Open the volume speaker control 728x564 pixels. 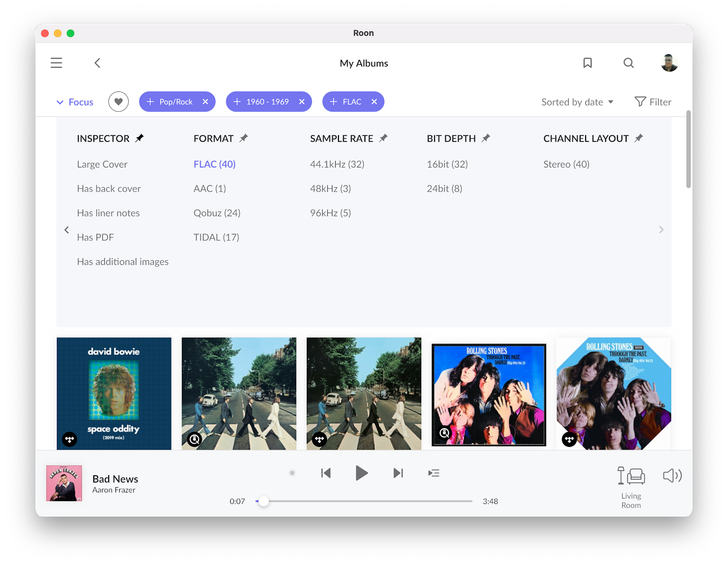(672, 476)
